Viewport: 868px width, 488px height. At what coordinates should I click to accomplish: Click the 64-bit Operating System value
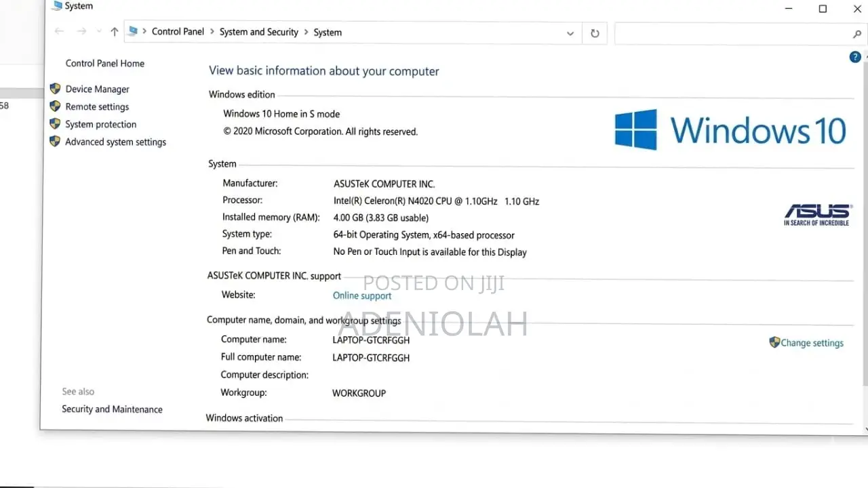click(424, 235)
